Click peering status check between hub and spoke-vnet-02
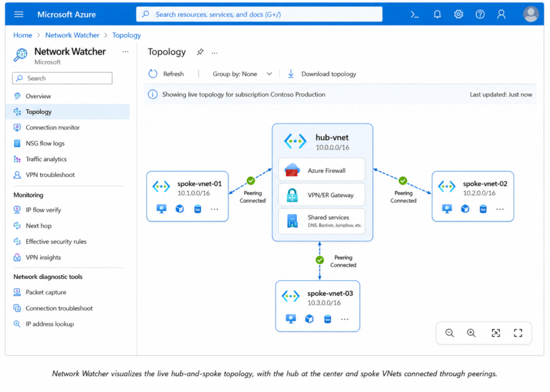Viewport: 550px width, 392px height. 403,180
